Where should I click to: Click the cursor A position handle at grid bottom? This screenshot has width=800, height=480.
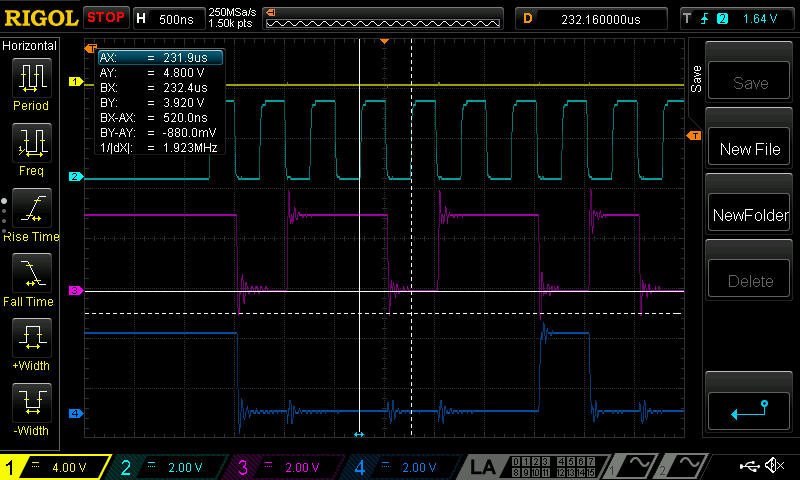click(x=359, y=435)
